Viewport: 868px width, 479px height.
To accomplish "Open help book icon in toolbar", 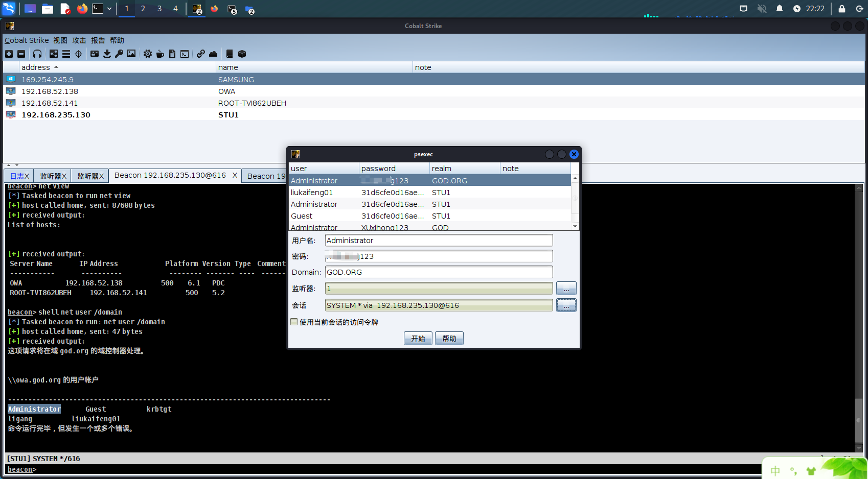I will point(230,54).
